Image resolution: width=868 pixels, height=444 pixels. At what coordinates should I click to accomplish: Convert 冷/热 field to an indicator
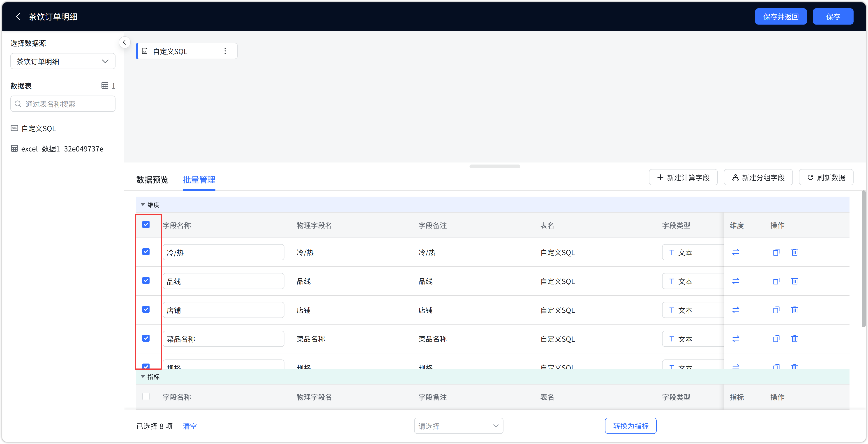[736, 252]
